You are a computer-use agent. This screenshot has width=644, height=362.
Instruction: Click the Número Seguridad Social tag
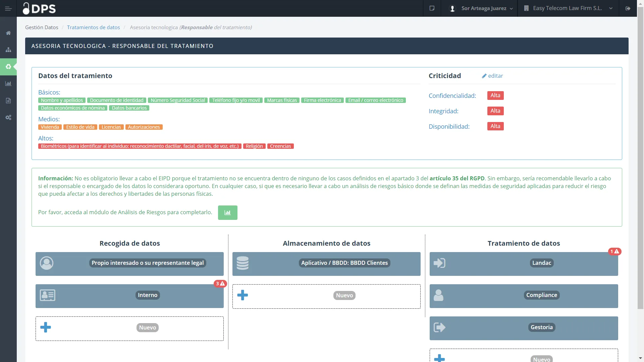tap(178, 100)
